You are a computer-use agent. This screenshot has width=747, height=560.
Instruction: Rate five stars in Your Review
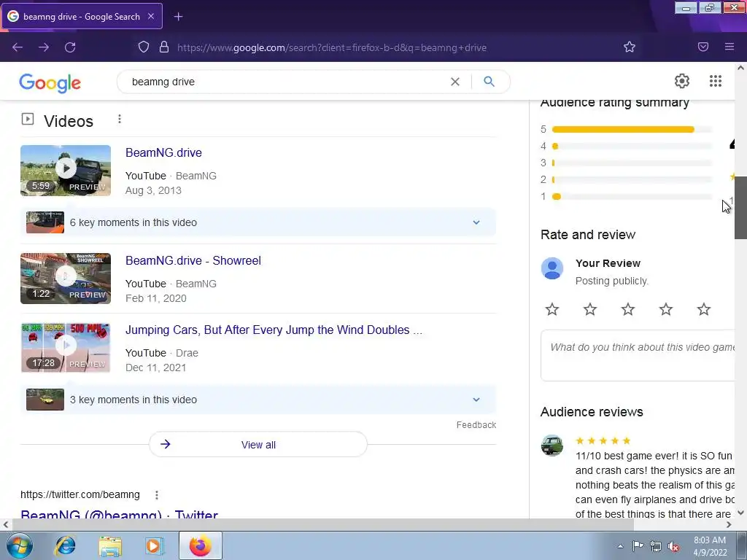[x=704, y=309]
